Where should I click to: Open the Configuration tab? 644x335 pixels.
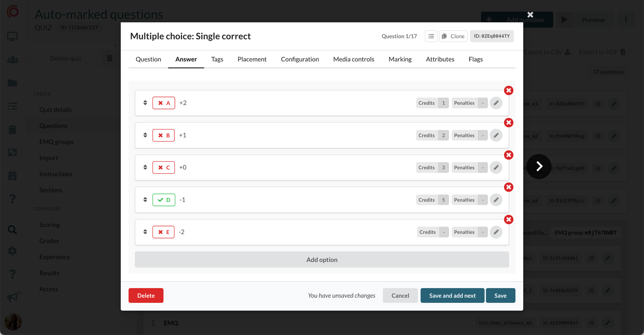300,59
